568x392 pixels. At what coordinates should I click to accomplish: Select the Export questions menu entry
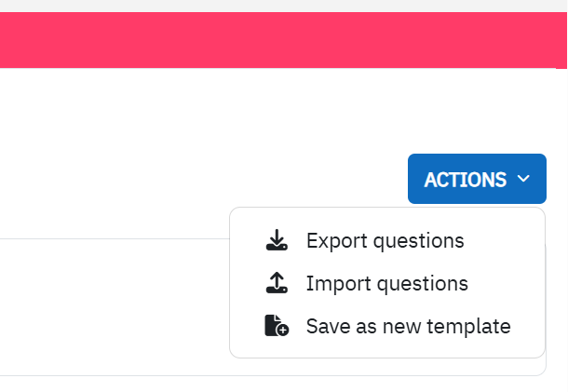387,240
